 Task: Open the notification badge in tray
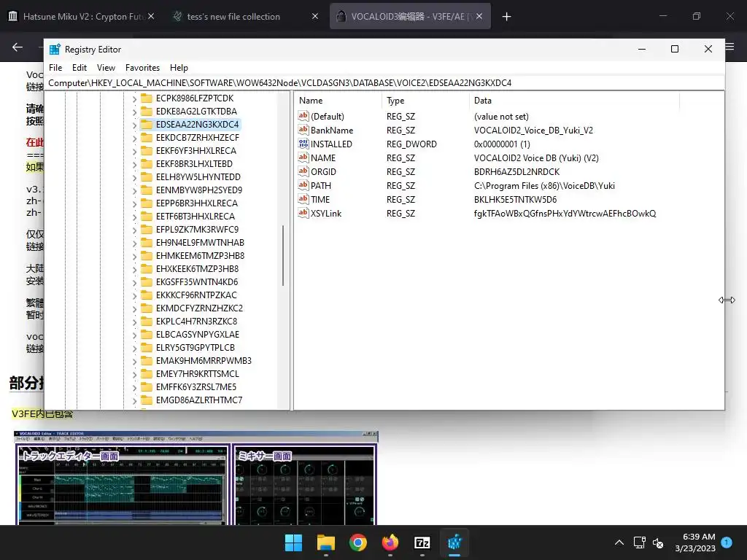(727, 542)
